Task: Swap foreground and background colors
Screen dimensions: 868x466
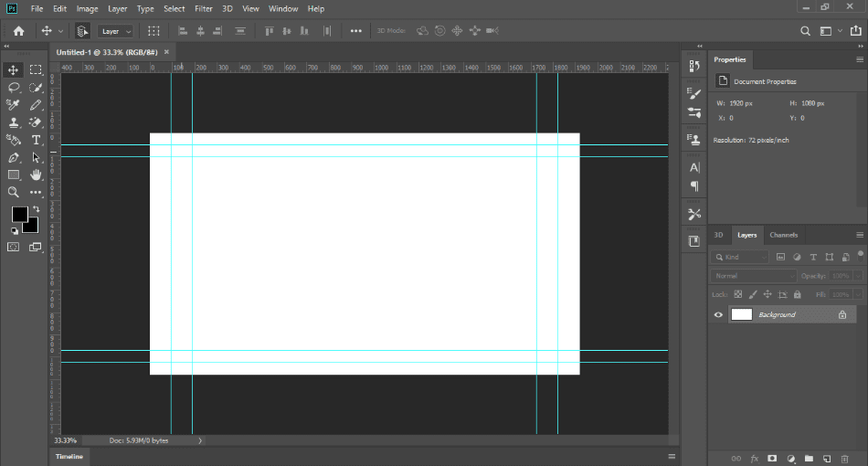Action: pyautogui.click(x=36, y=209)
